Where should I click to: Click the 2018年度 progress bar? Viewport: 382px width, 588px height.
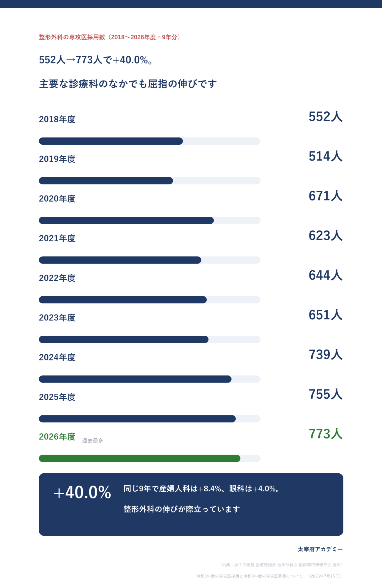pos(149,141)
